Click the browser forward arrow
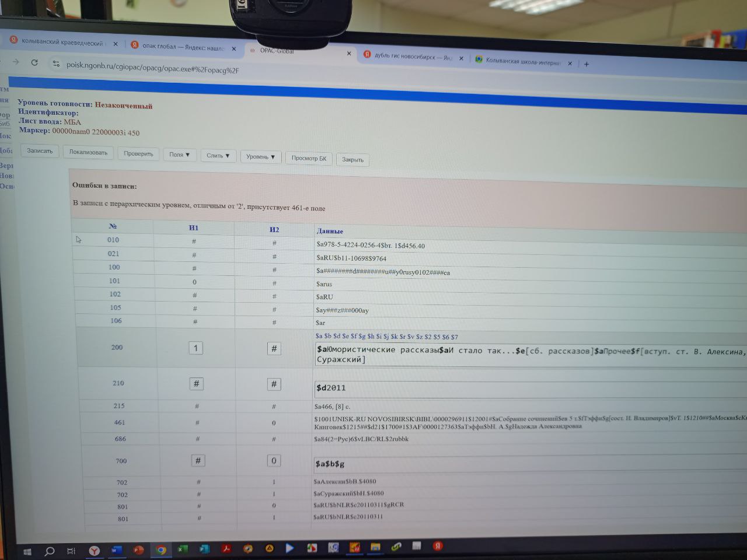747x560 pixels. (x=16, y=62)
